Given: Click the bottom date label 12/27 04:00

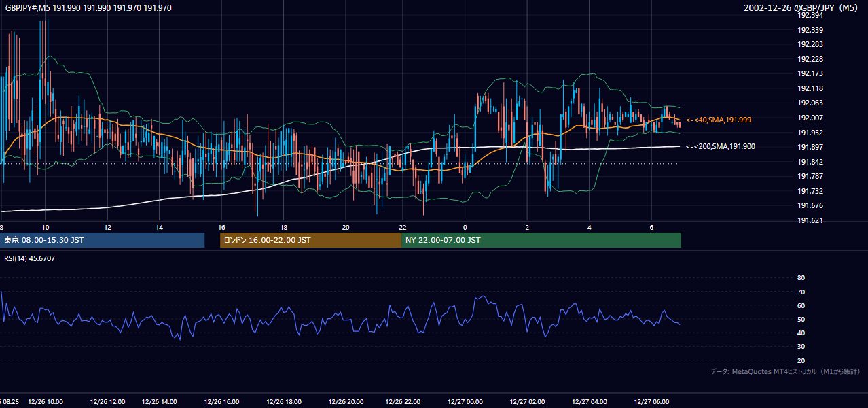Looking at the screenshot, I should click(x=589, y=402).
